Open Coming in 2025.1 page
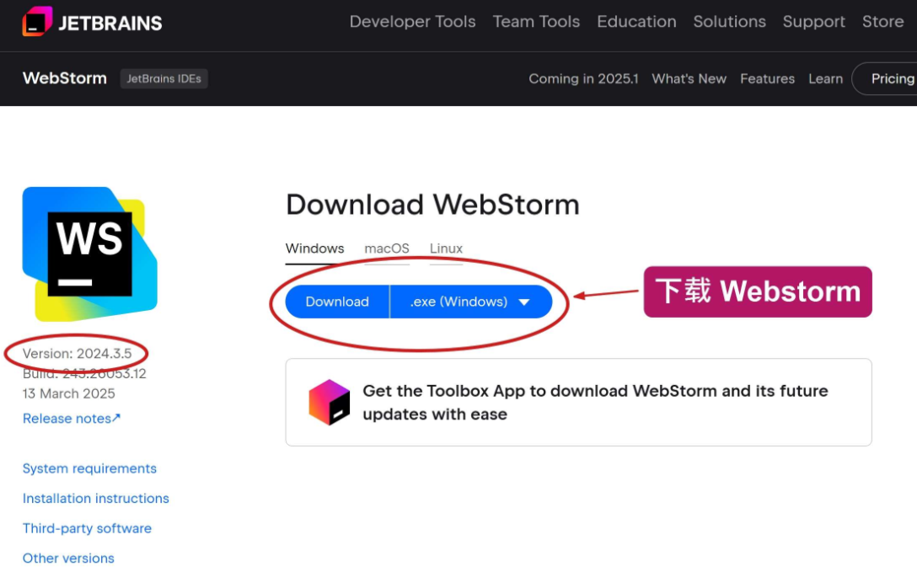 click(583, 78)
